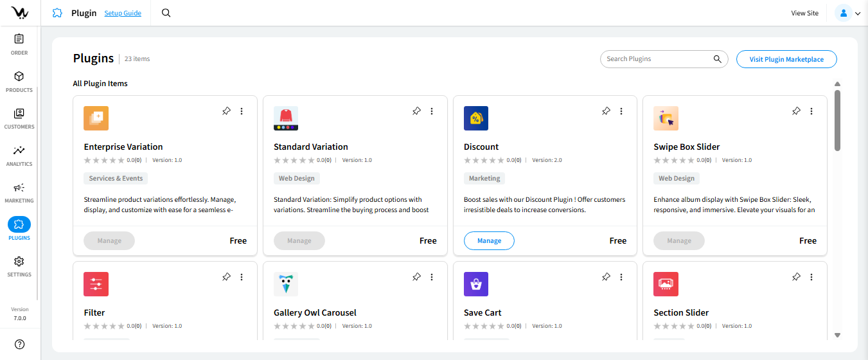Viewport: 868px width, 360px height.
Task: Open Standard Variation three-dot menu
Action: click(432, 111)
